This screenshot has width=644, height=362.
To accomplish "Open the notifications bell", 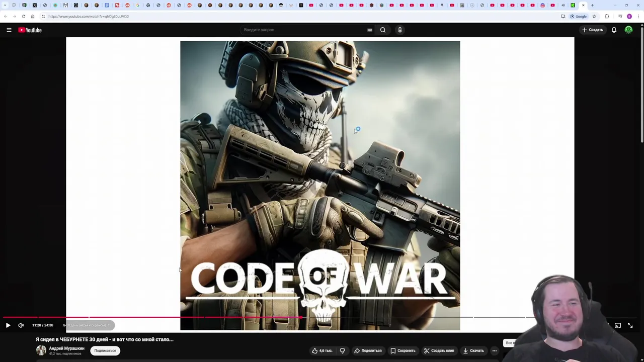I will tap(614, 30).
